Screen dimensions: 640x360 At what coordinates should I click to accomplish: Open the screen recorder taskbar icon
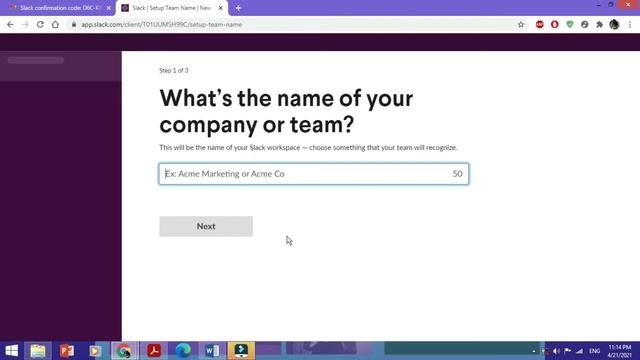(241, 351)
